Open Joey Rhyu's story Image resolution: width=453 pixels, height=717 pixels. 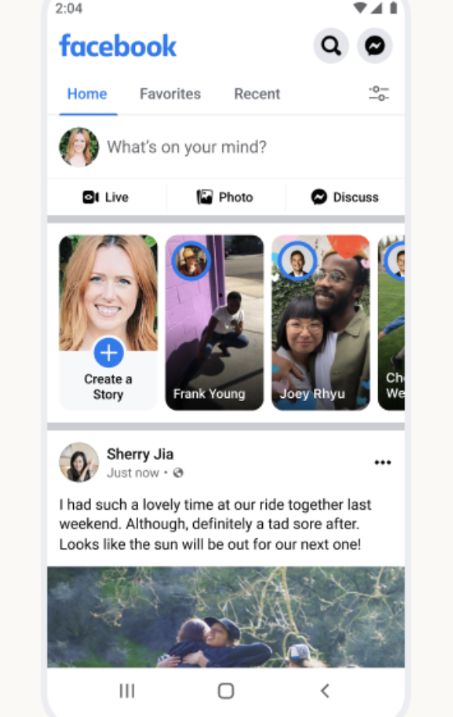(320, 322)
